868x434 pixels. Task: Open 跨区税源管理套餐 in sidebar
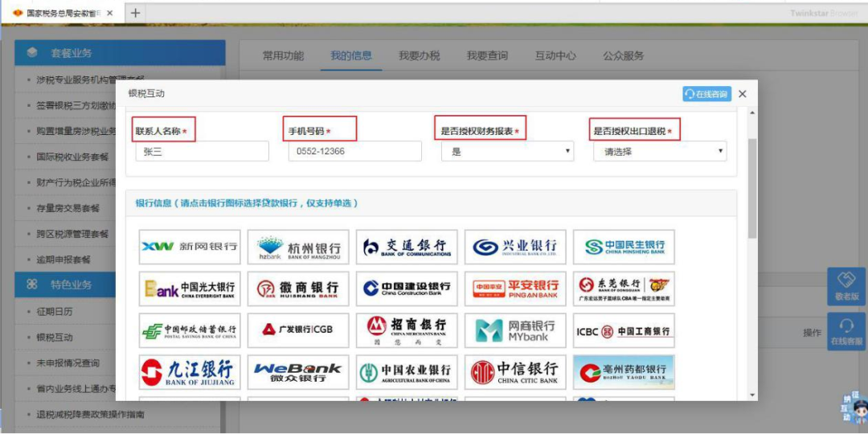pyautogui.click(x=72, y=234)
